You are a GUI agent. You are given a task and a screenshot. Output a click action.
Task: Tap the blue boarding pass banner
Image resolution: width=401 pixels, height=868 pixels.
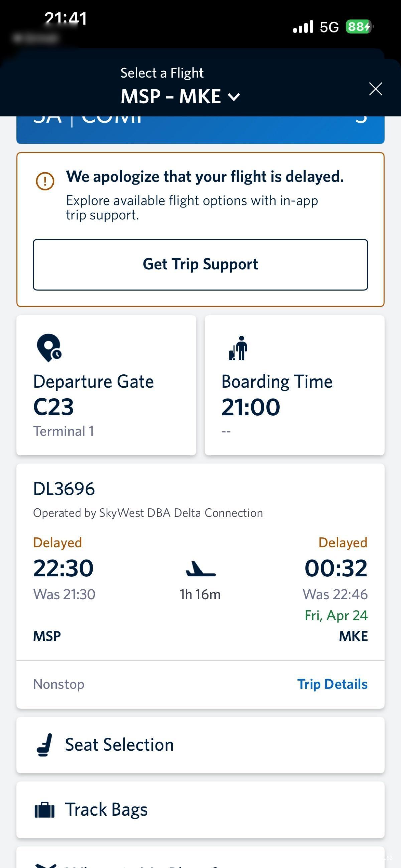point(200,130)
